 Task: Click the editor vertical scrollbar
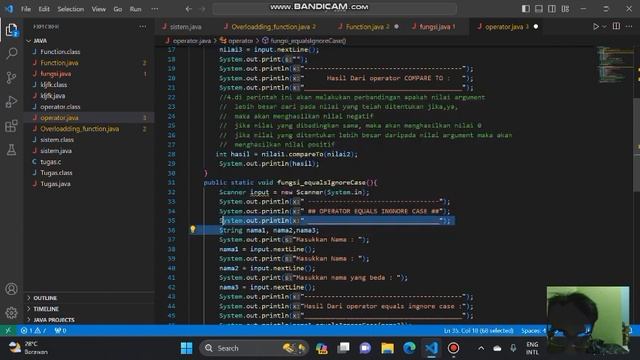click(x=636, y=144)
